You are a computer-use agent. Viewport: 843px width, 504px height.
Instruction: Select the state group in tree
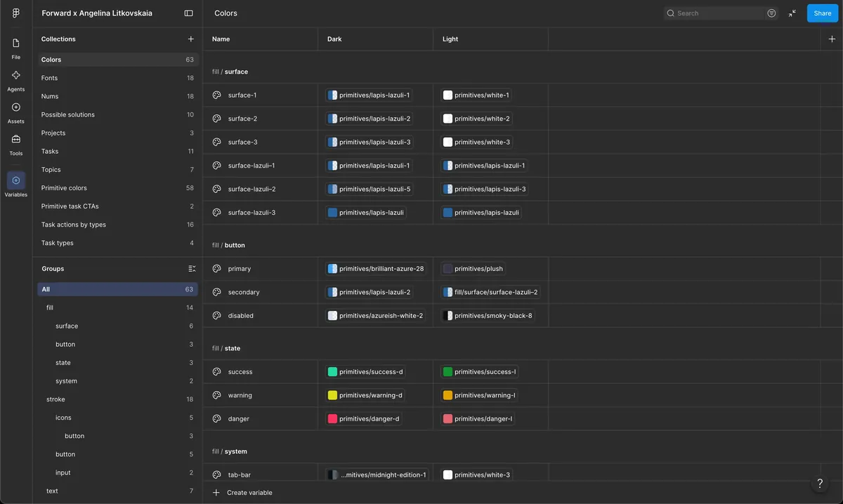click(x=118, y=363)
